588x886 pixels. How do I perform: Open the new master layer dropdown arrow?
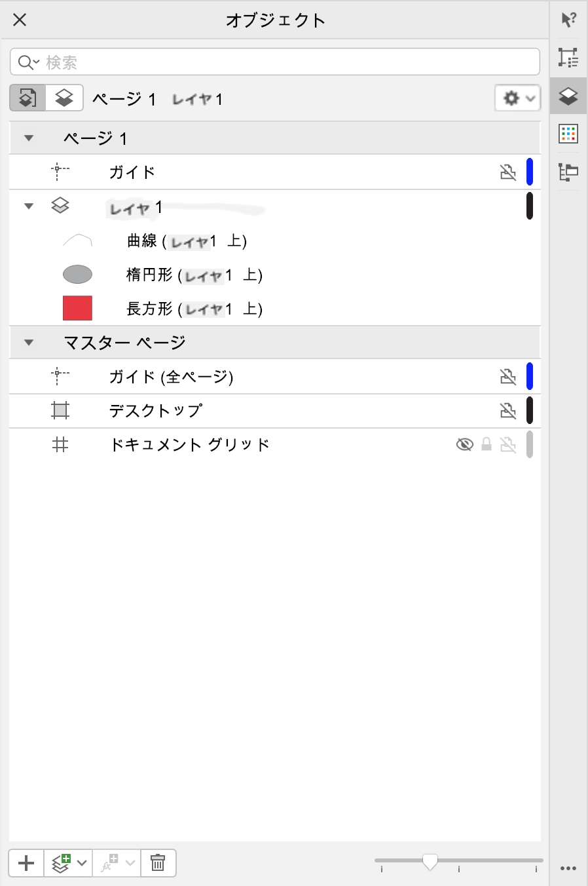pyautogui.click(x=83, y=863)
